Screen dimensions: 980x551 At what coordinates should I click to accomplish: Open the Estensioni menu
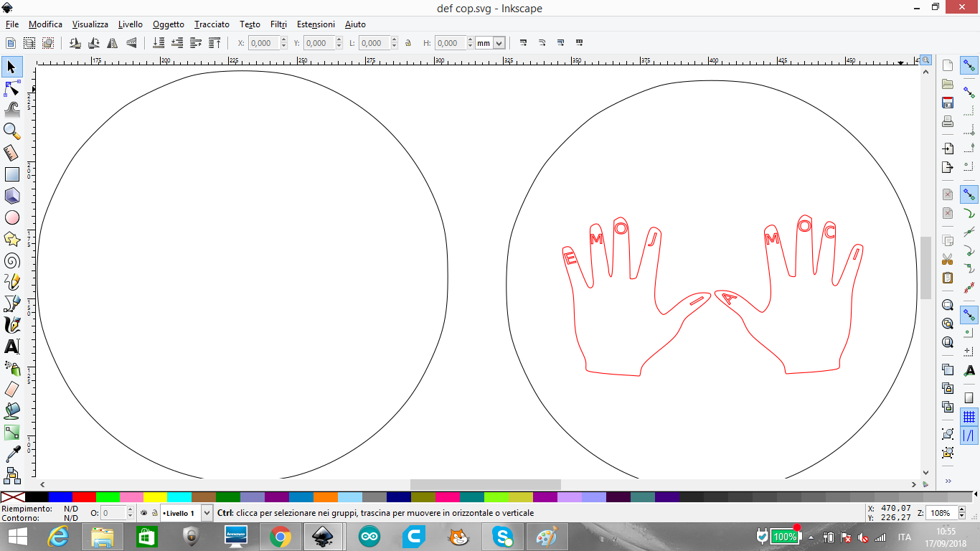[316, 24]
